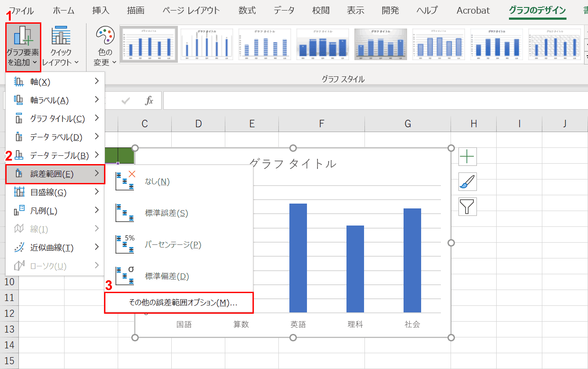Click the paintbrush chart styles button
The height and width of the screenshot is (369, 588).
click(x=468, y=182)
